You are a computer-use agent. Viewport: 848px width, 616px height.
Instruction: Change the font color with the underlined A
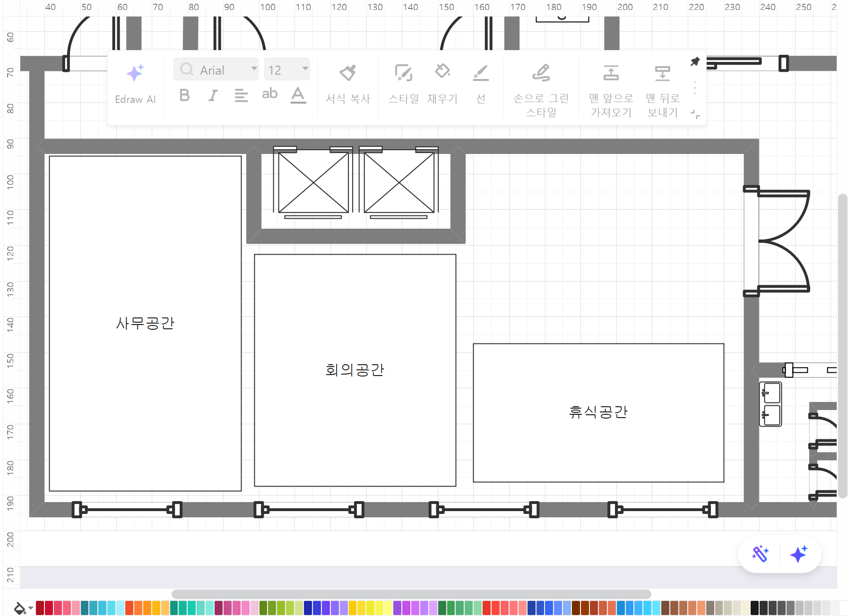pyautogui.click(x=298, y=95)
